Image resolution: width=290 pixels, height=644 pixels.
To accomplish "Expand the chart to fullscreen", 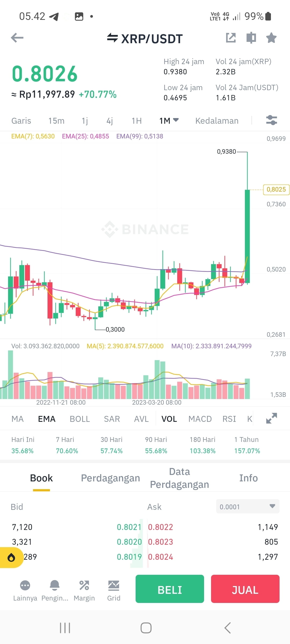I will pos(272,418).
